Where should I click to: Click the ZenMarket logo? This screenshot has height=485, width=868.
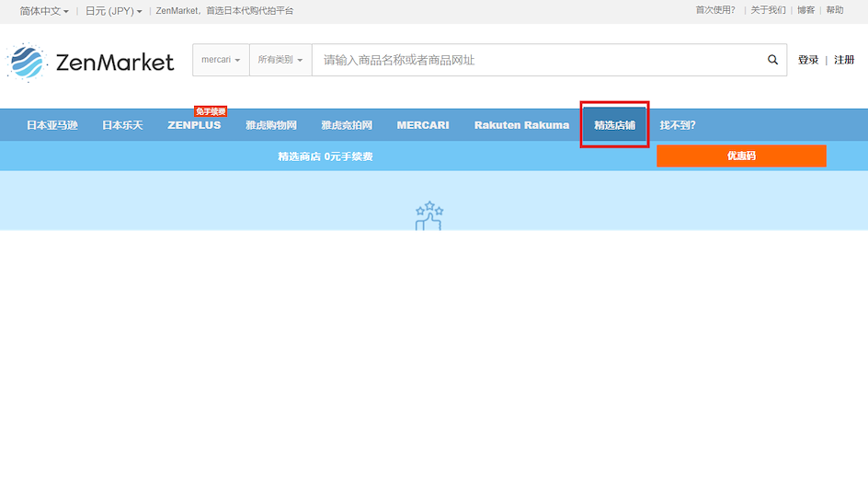(90, 62)
